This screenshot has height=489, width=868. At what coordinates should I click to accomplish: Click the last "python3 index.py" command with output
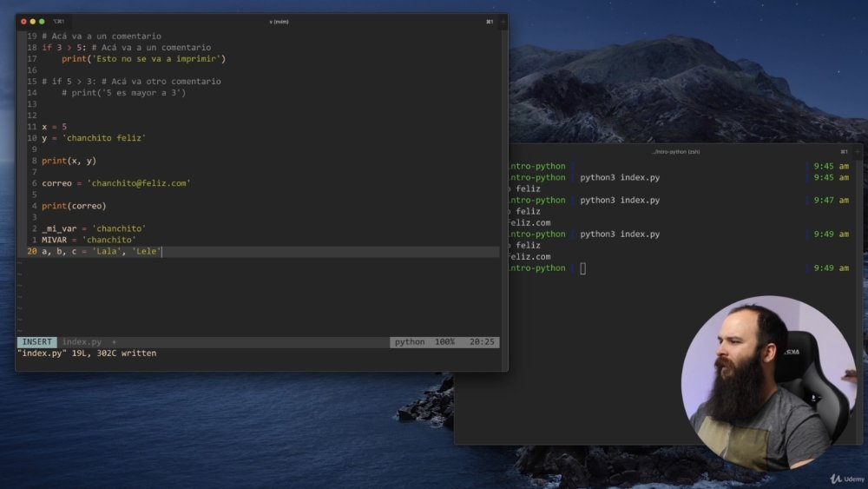click(620, 235)
